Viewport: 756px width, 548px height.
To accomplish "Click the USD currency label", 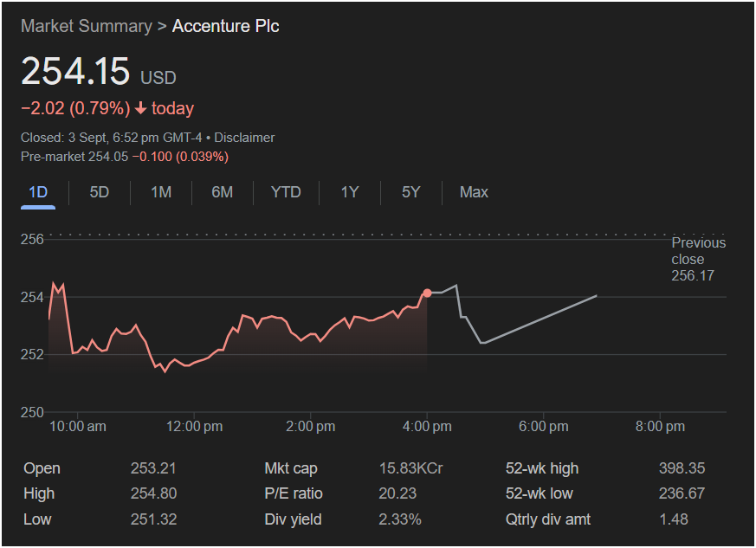I will pyautogui.click(x=158, y=78).
